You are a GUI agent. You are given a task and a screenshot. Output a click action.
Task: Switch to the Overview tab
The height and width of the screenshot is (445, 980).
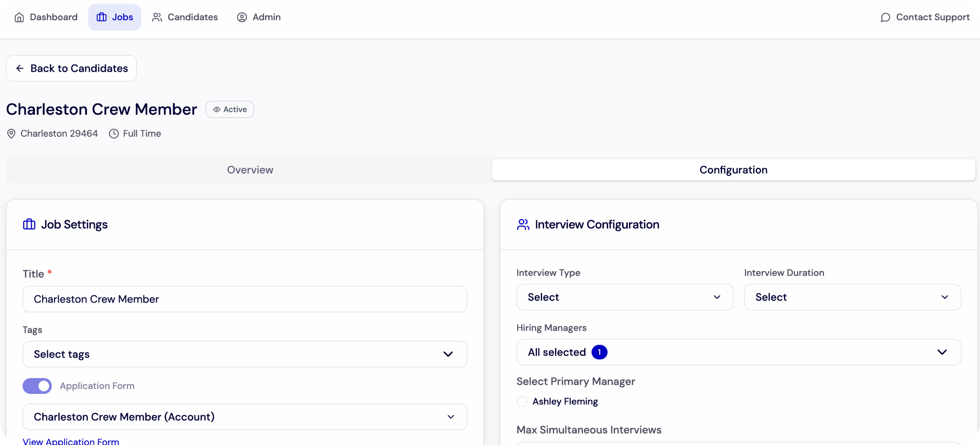tap(250, 170)
